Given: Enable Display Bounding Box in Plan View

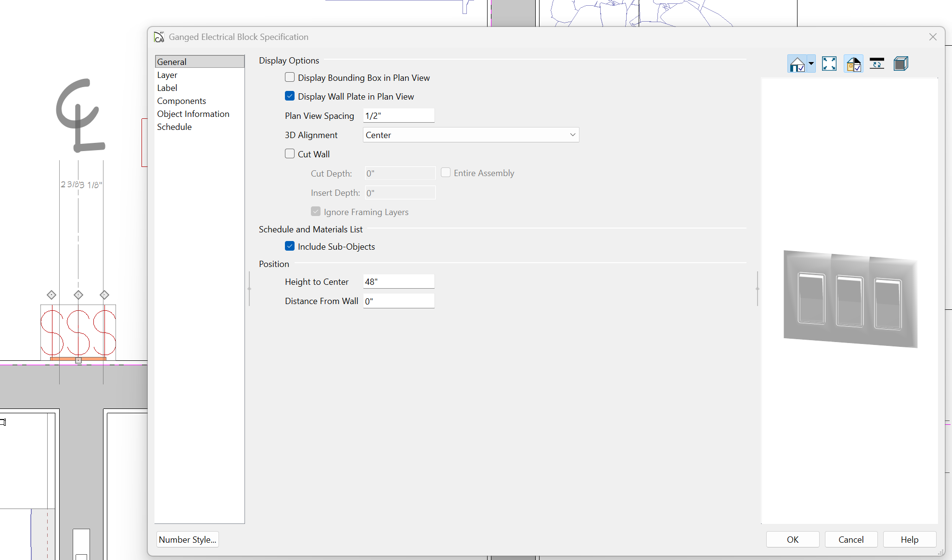Looking at the screenshot, I should [x=290, y=77].
